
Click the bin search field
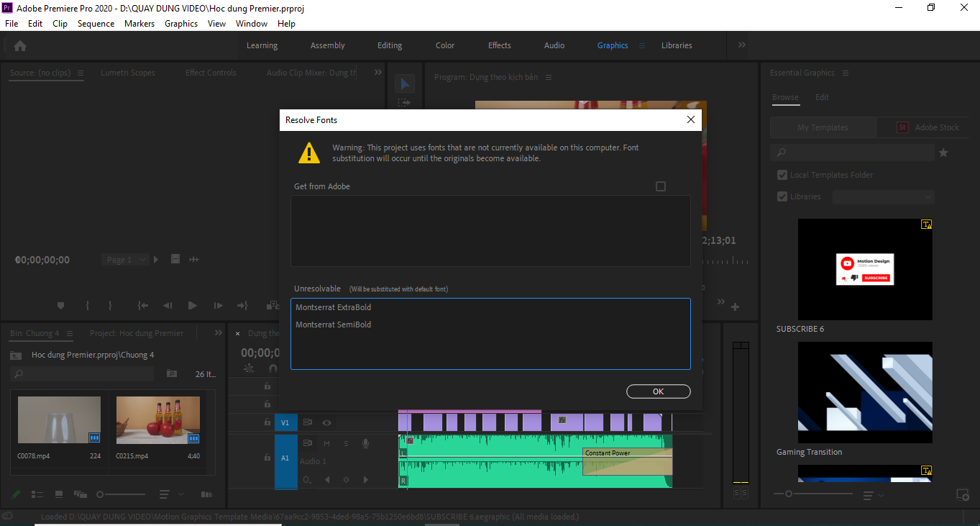83,374
